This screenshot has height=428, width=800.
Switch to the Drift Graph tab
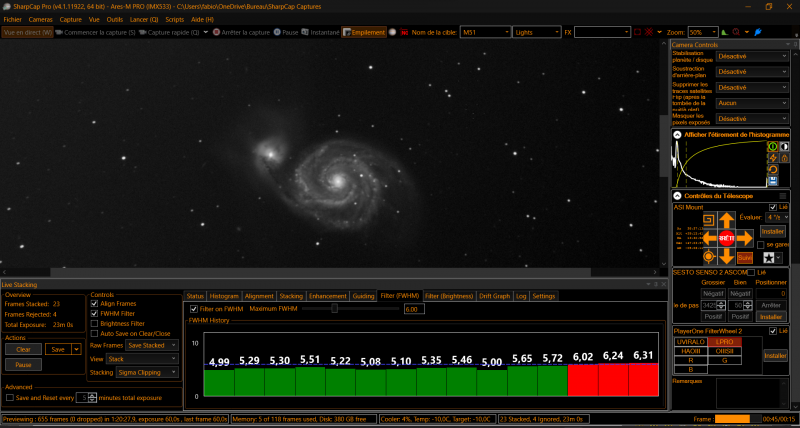(494, 296)
